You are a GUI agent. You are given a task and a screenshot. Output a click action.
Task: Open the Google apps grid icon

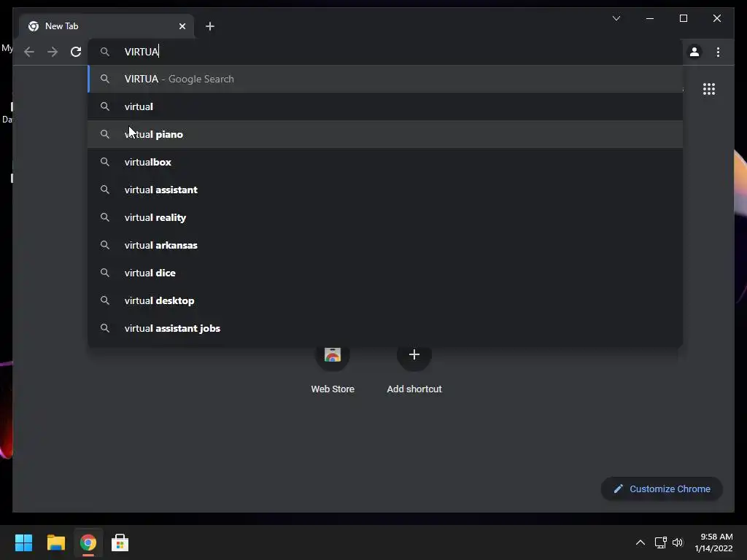pos(709,89)
